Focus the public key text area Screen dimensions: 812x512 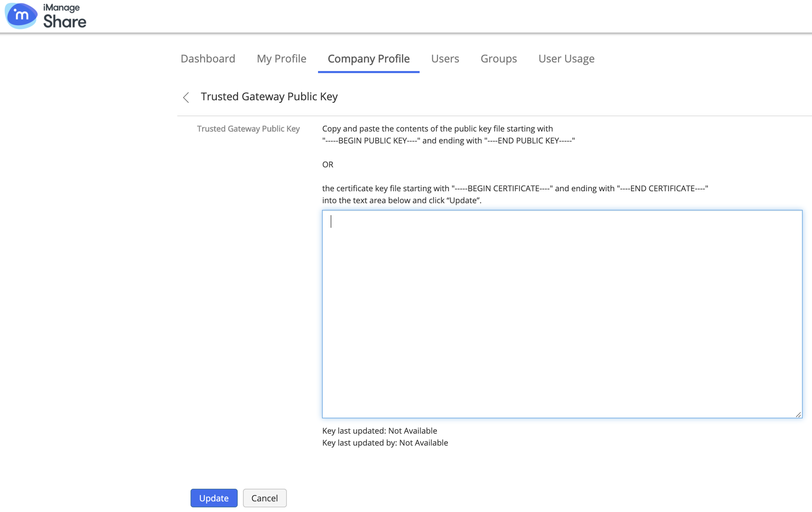coord(562,314)
